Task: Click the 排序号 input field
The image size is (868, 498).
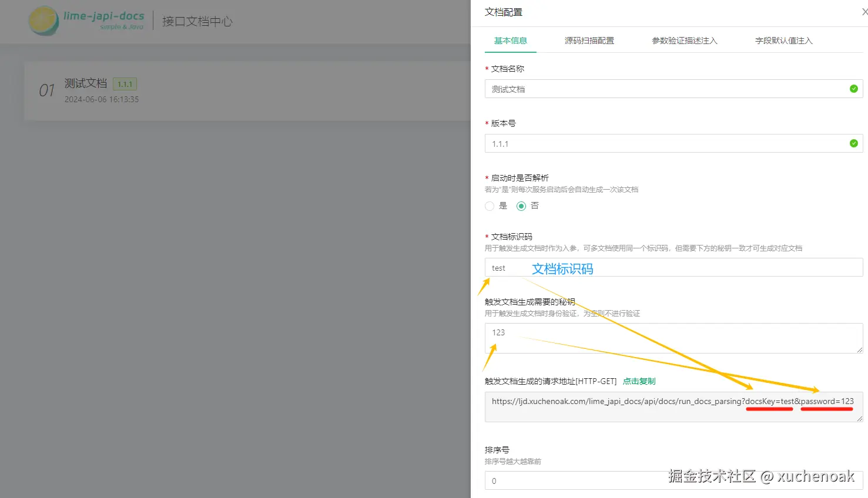Action: [673, 480]
